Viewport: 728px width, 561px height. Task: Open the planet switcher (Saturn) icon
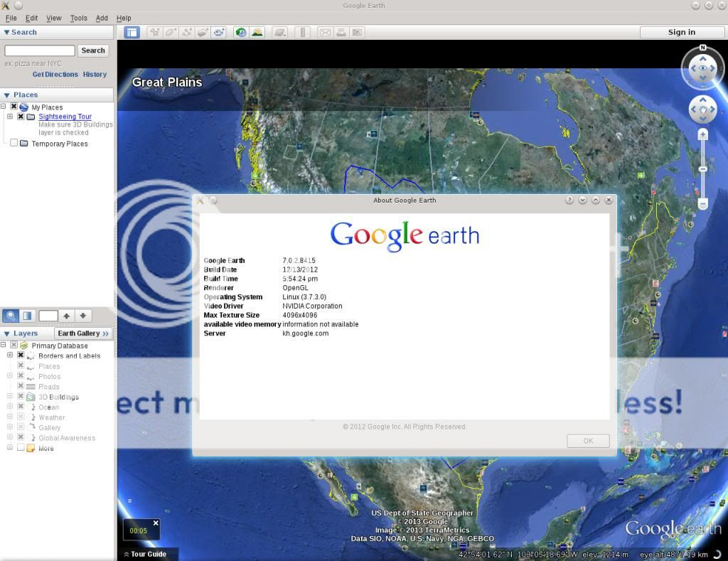tap(279, 33)
